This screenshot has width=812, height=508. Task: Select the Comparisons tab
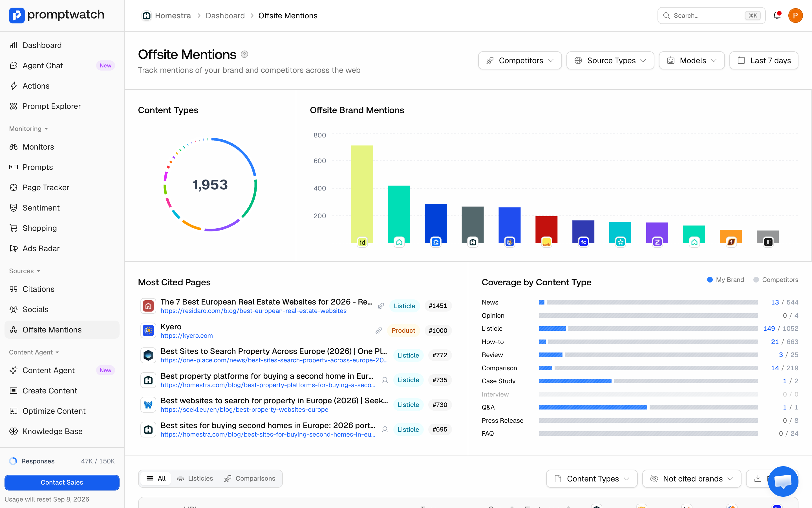click(250, 478)
